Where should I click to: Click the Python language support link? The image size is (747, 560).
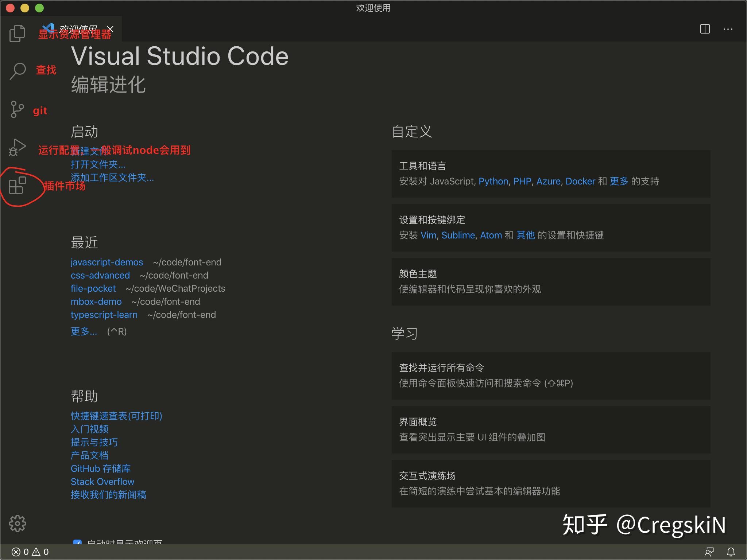click(x=493, y=181)
